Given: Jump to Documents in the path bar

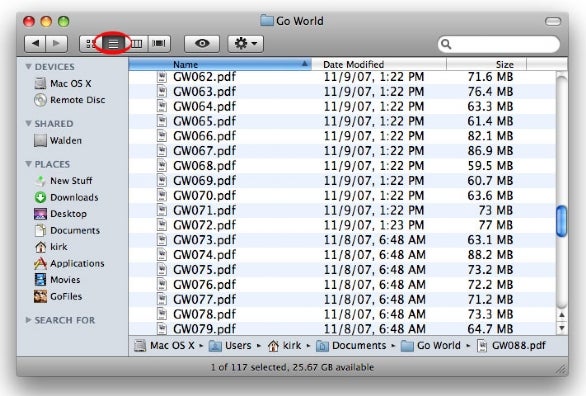Looking at the screenshot, I should point(351,346).
